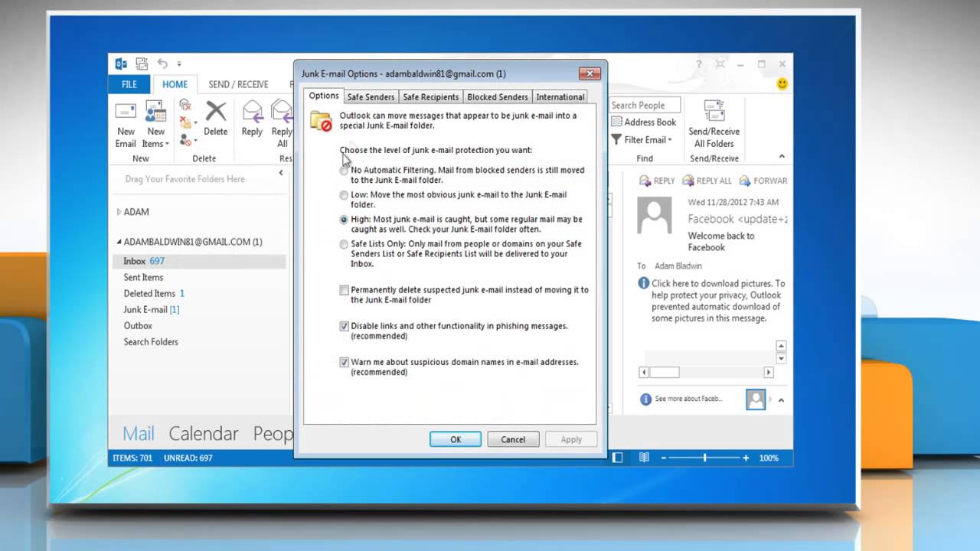Click the Junk person-blocked icon in ribbon
Image resolution: width=980 pixels, height=551 pixels.
point(185,140)
